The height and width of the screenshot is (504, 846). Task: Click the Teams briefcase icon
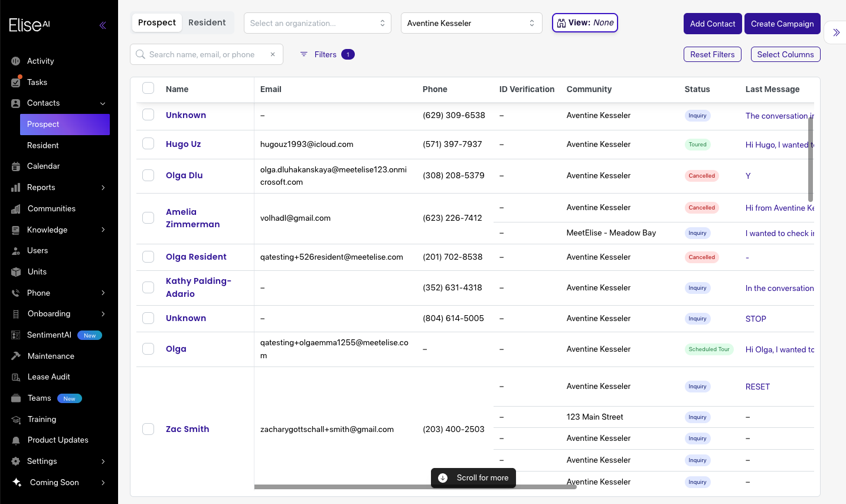point(16,398)
